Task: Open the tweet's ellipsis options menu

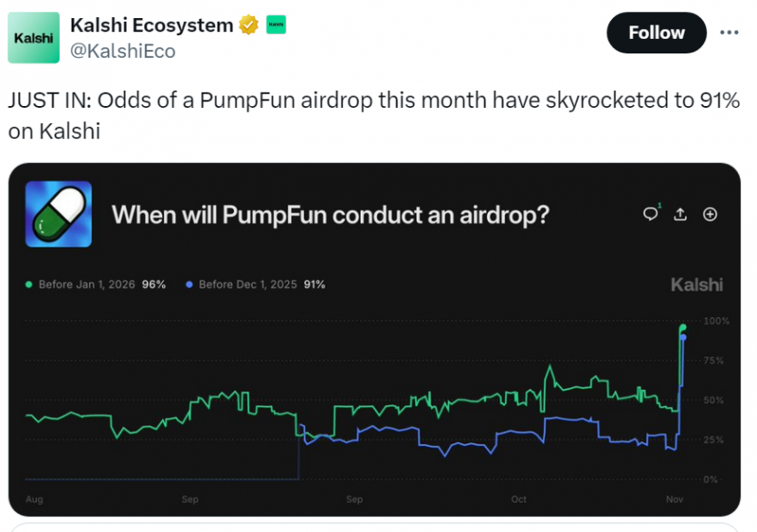Action: tap(730, 33)
